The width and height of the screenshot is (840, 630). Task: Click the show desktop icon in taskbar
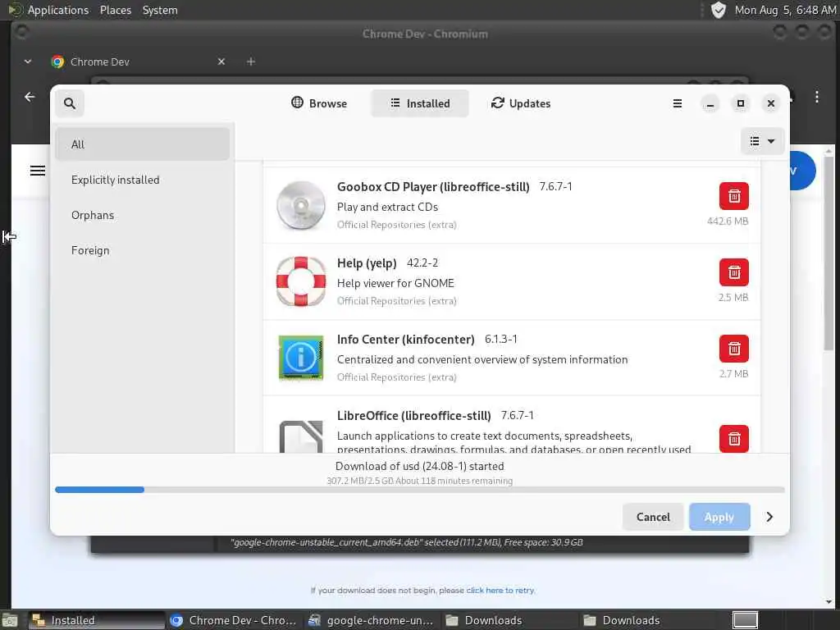tap(10, 620)
